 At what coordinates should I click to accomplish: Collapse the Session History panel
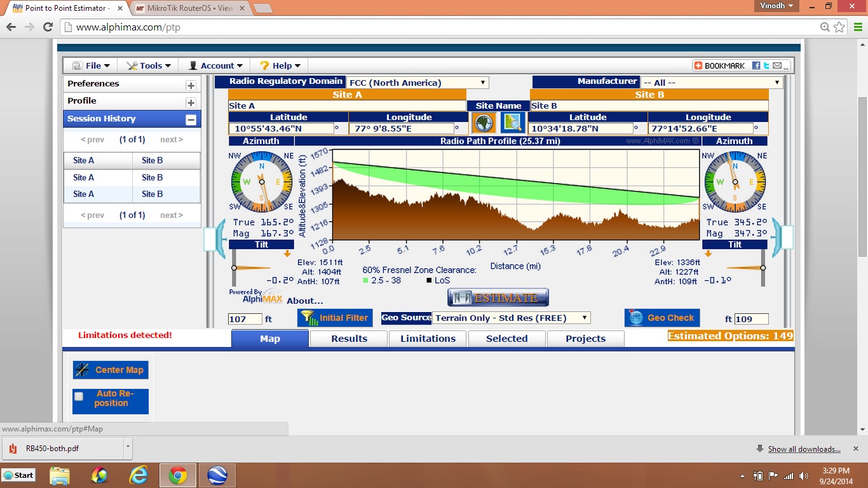tap(191, 119)
